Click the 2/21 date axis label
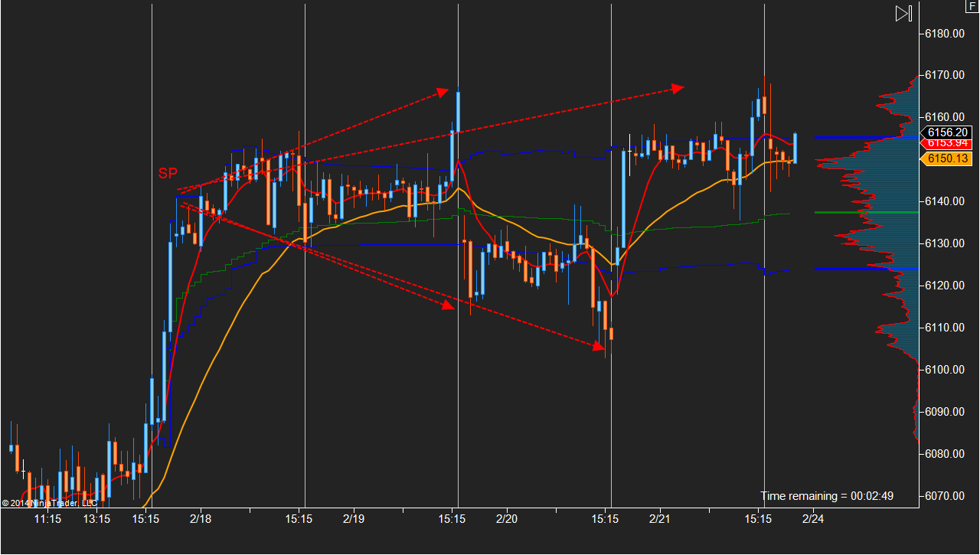The height and width of the screenshot is (555, 980). [x=659, y=520]
